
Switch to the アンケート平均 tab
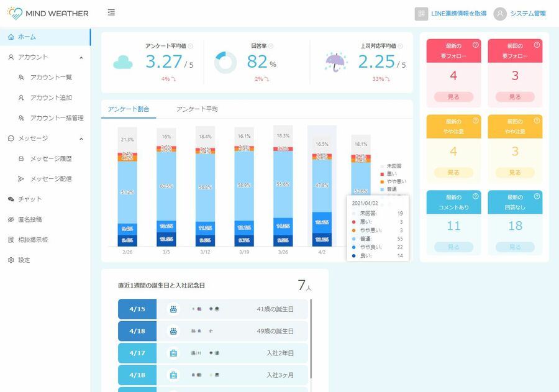[197, 109]
